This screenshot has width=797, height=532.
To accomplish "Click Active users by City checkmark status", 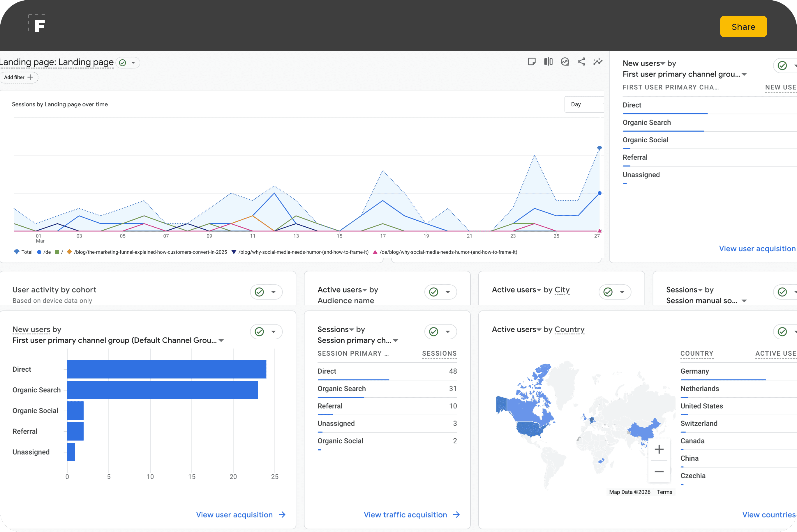I will (x=608, y=292).
